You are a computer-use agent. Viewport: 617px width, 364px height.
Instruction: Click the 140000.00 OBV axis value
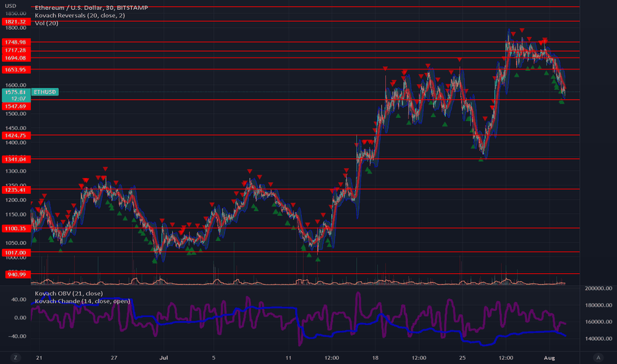598,338
